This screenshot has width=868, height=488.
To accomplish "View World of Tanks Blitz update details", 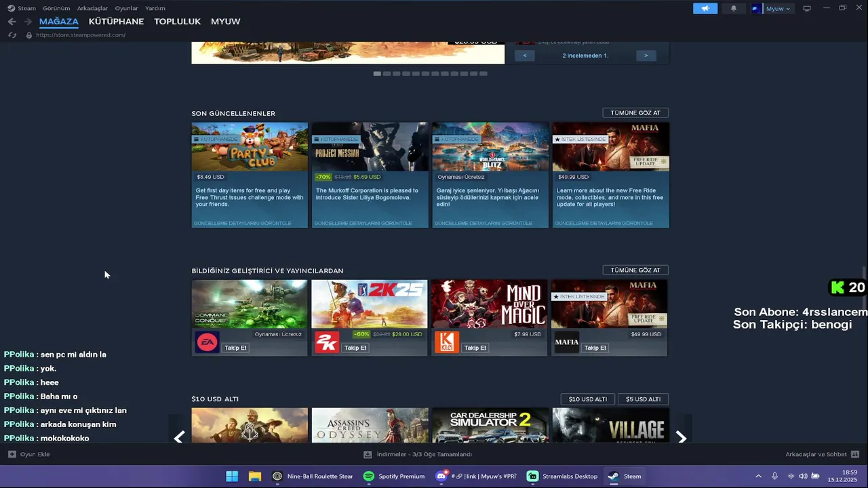I will pos(484,223).
